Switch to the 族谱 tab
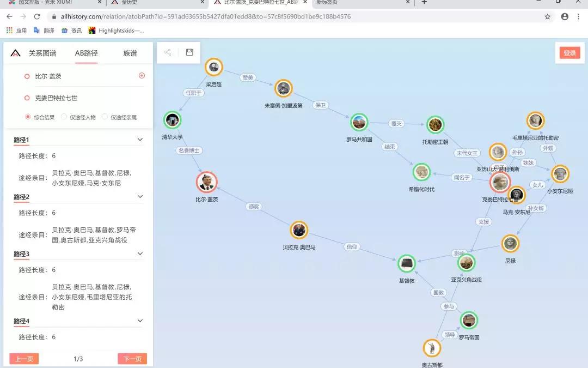Image resolution: width=588 pixels, height=368 pixels. click(130, 53)
